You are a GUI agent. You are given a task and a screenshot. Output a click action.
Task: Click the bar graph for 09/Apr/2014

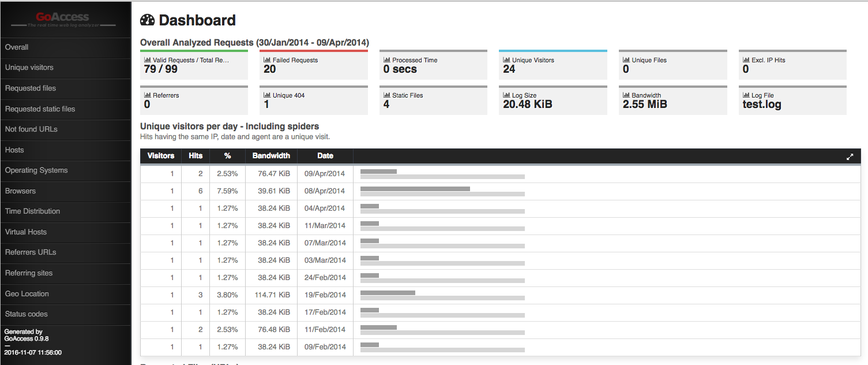coord(442,174)
